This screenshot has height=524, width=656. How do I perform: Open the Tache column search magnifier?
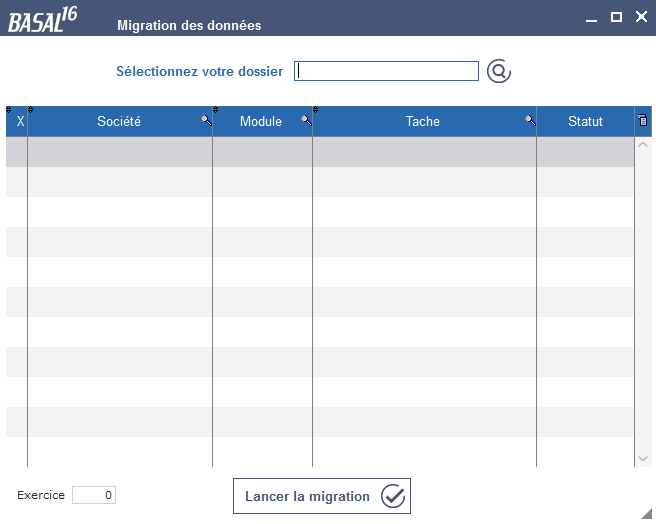[x=530, y=121]
